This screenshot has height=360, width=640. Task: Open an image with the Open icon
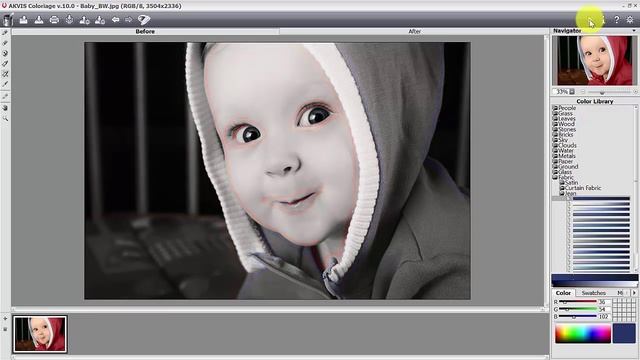tap(24, 20)
